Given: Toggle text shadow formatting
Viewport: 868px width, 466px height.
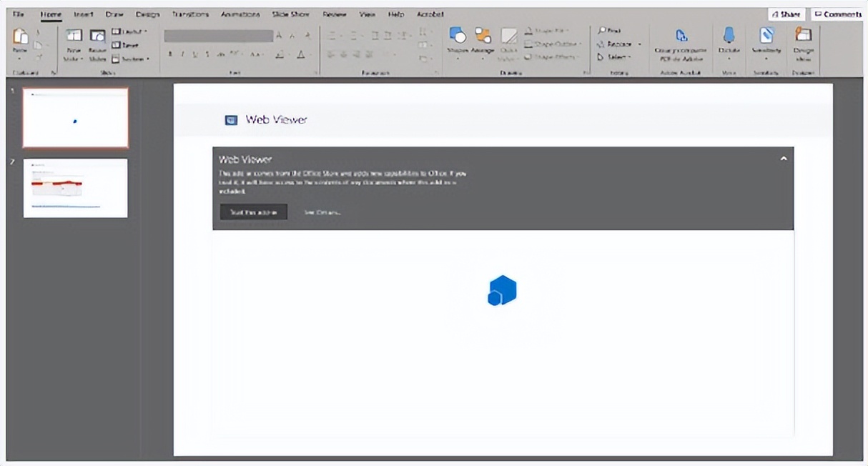Looking at the screenshot, I should [207, 54].
